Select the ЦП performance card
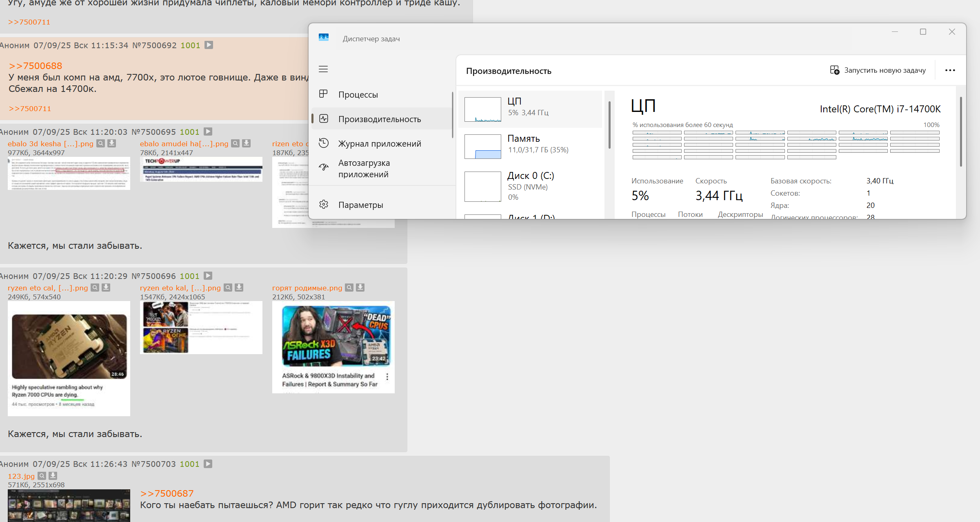The width and height of the screenshot is (980, 522). [530, 109]
